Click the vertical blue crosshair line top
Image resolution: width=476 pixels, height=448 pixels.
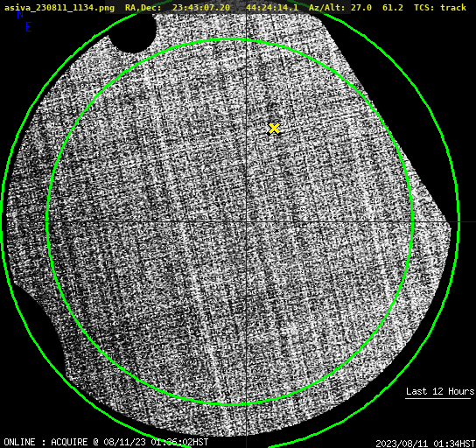(x=246, y=18)
